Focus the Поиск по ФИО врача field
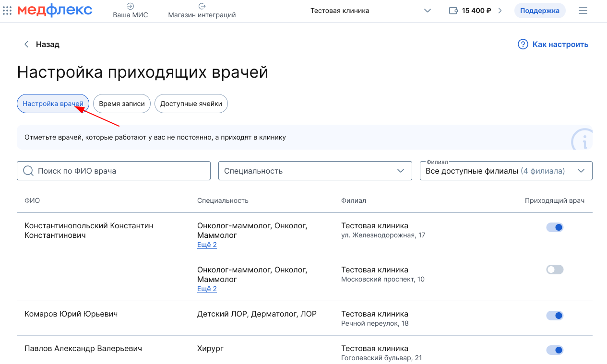607x364 pixels. (114, 171)
